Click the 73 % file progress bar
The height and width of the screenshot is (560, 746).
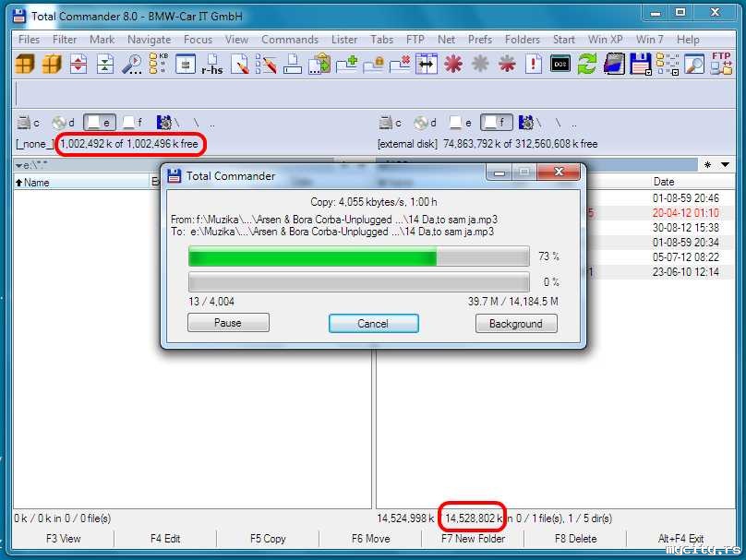pos(359,256)
